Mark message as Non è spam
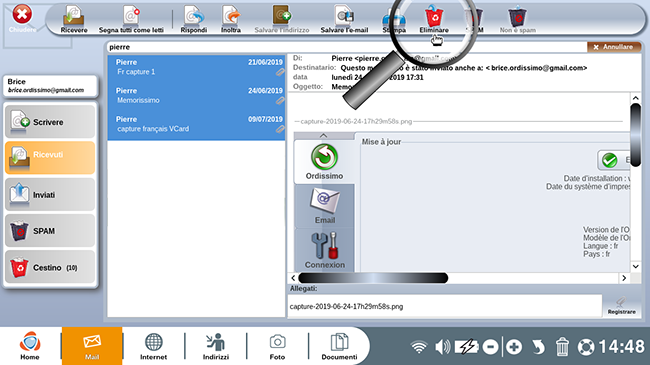 click(x=517, y=19)
